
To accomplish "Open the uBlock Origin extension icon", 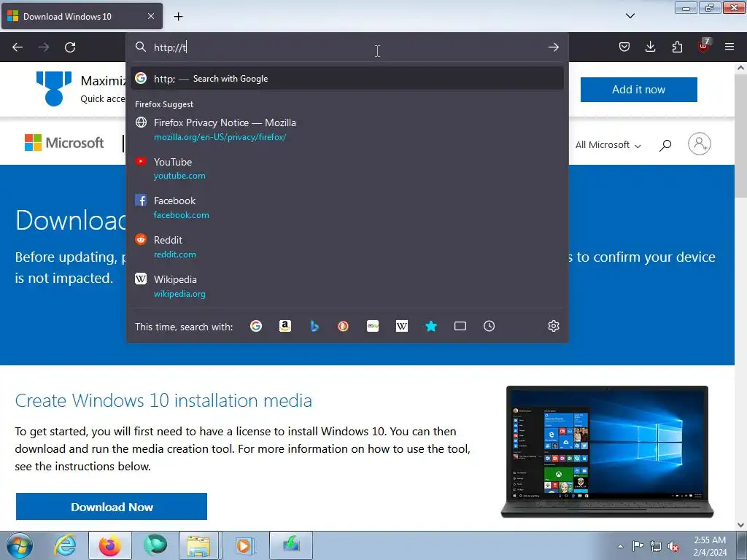I will (x=704, y=46).
